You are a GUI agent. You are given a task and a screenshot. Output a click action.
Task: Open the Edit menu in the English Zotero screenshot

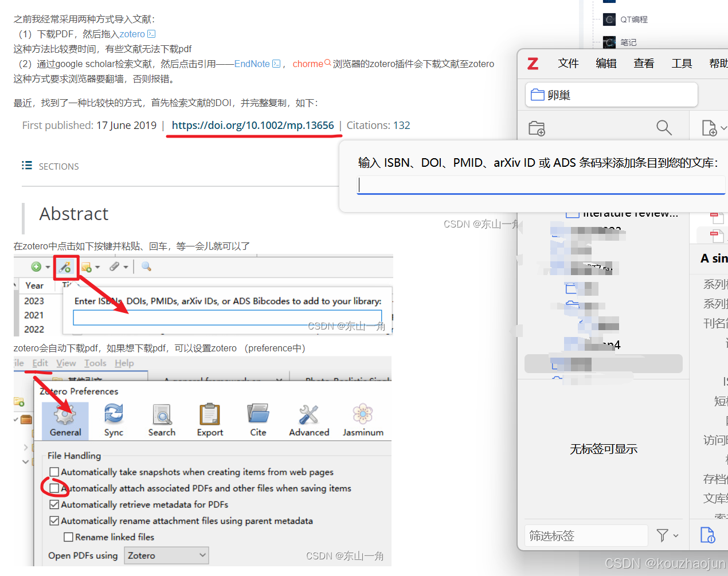tap(40, 363)
